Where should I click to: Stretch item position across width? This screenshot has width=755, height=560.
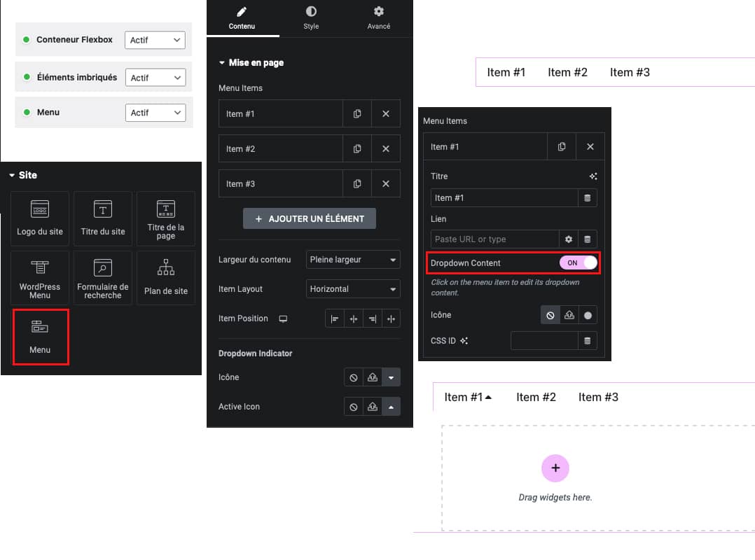click(x=391, y=318)
